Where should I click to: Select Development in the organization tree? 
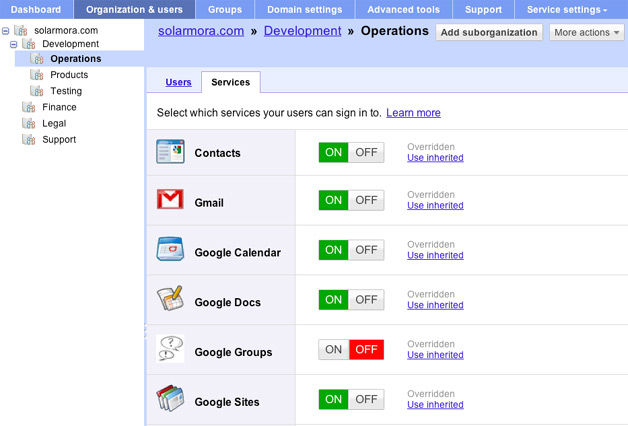(x=70, y=44)
